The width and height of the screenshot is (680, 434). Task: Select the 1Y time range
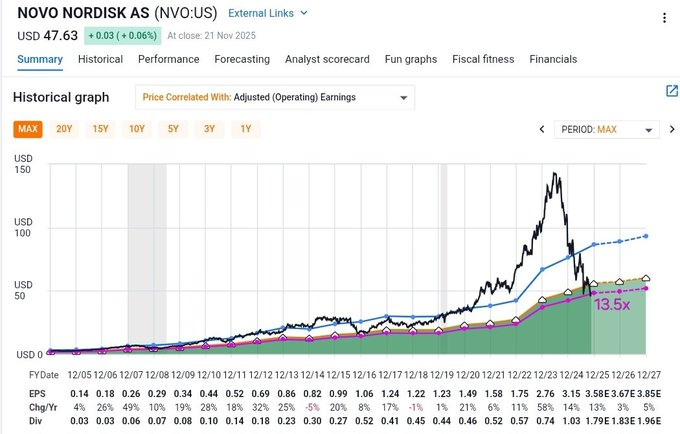246,129
